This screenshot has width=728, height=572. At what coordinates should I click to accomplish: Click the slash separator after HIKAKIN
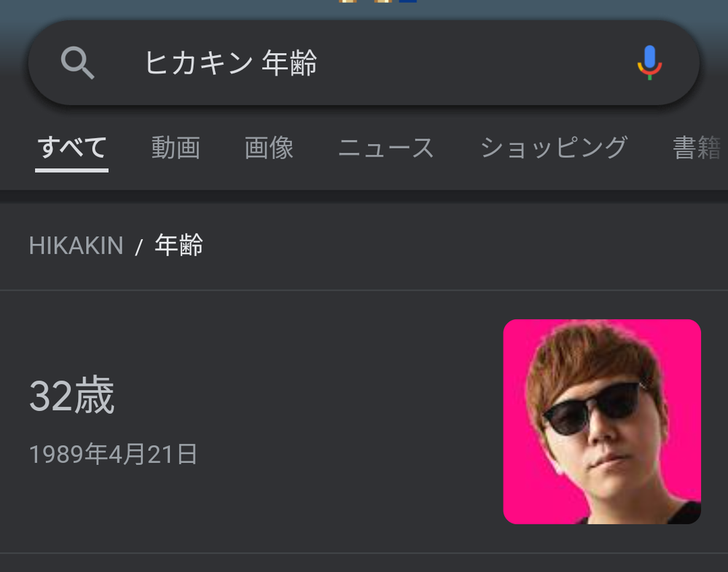[138, 247]
